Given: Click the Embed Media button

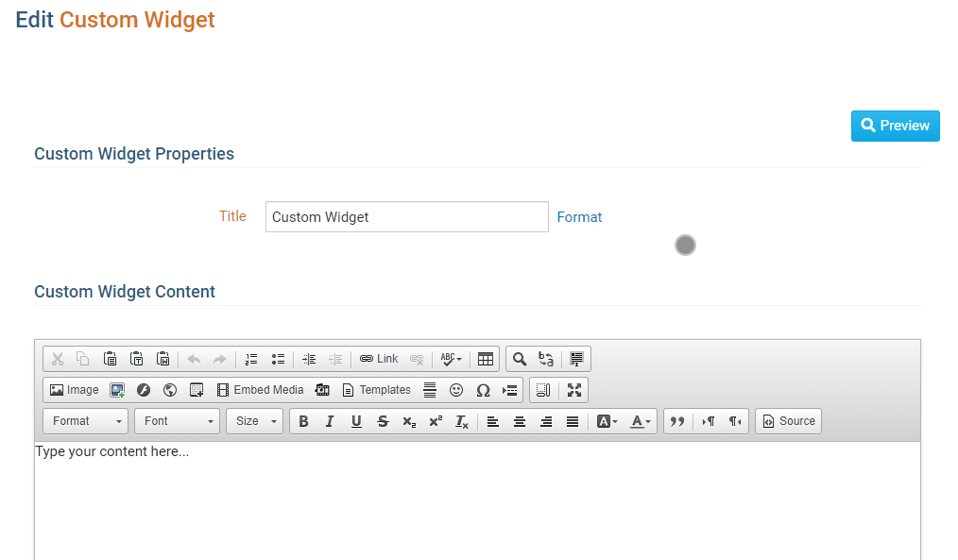Looking at the screenshot, I should click(x=260, y=390).
